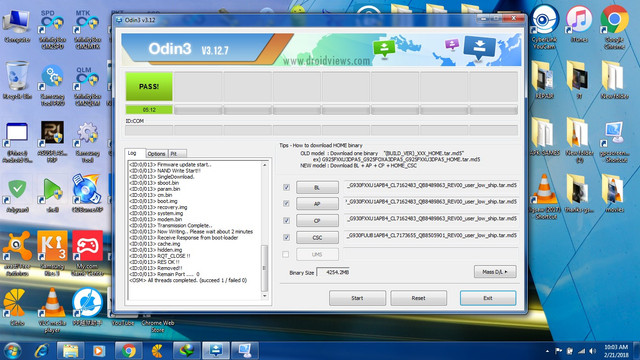Screen dimensions: 640x360
Task: Open the Mass D/L dropdown button
Action: [495, 272]
